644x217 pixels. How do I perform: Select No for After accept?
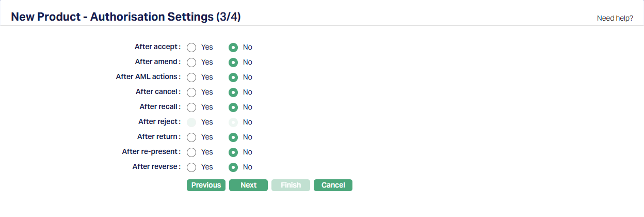pyautogui.click(x=233, y=48)
